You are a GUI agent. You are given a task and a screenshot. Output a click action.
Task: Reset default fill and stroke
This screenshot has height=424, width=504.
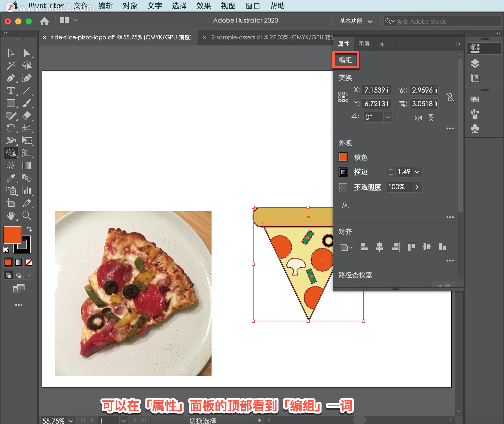click(x=6, y=250)
